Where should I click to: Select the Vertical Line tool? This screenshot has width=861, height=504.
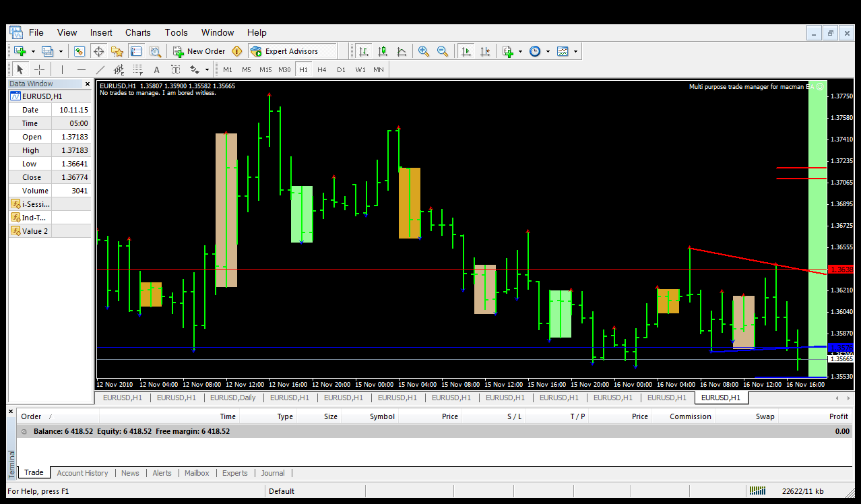tap(62, 69)
